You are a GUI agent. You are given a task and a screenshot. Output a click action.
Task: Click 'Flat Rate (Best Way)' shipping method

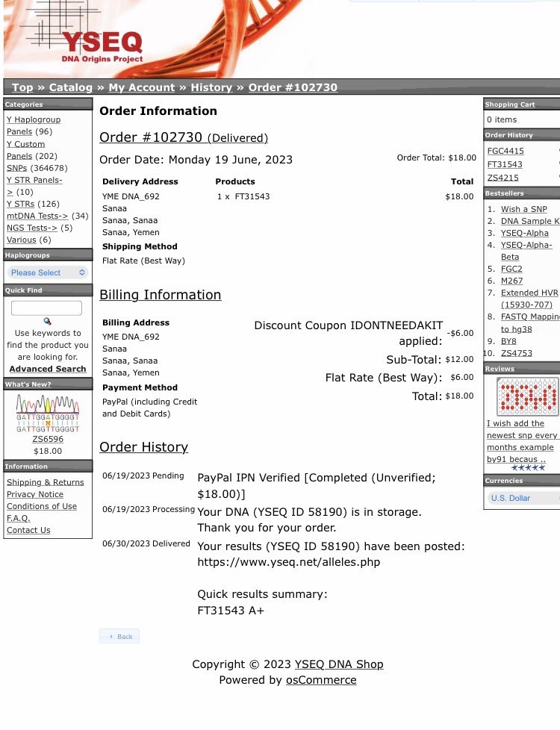point(143,261)
